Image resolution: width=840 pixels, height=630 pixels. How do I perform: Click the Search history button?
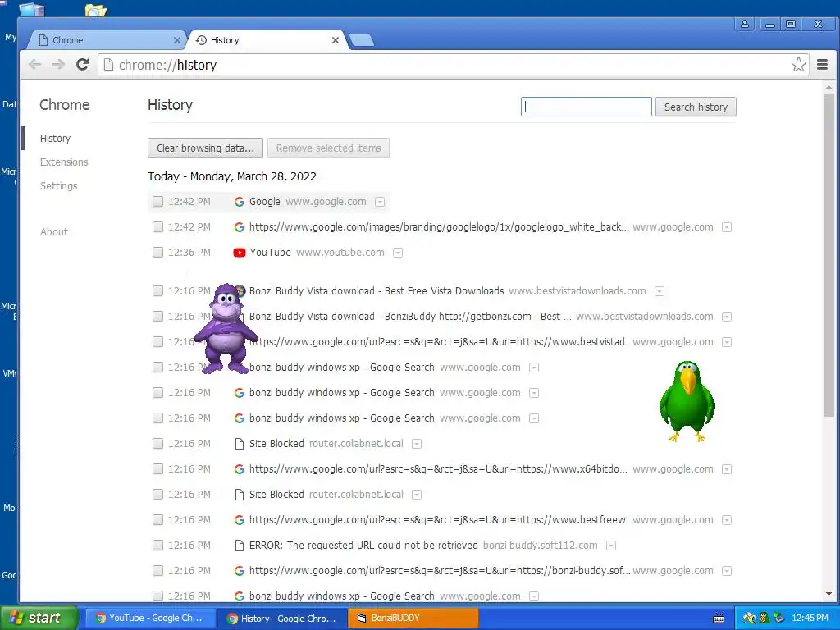(x=696, y=107)
